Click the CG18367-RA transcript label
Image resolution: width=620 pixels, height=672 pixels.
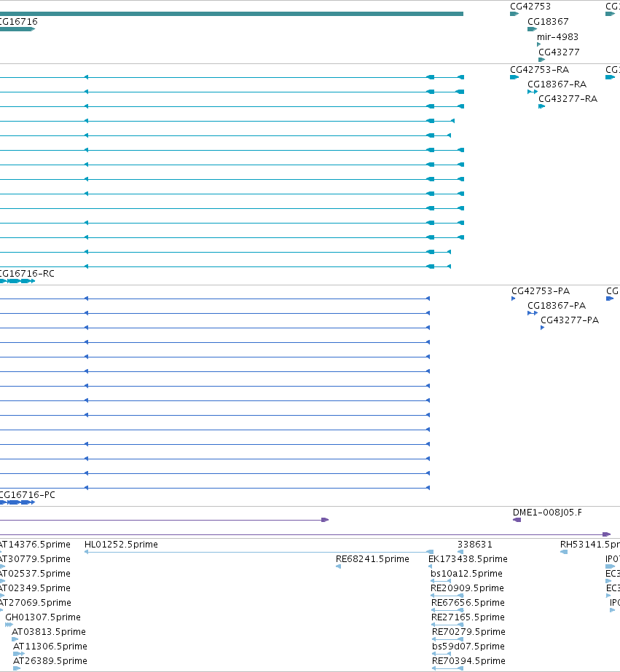pyautogui.click(x=557, y=84)
